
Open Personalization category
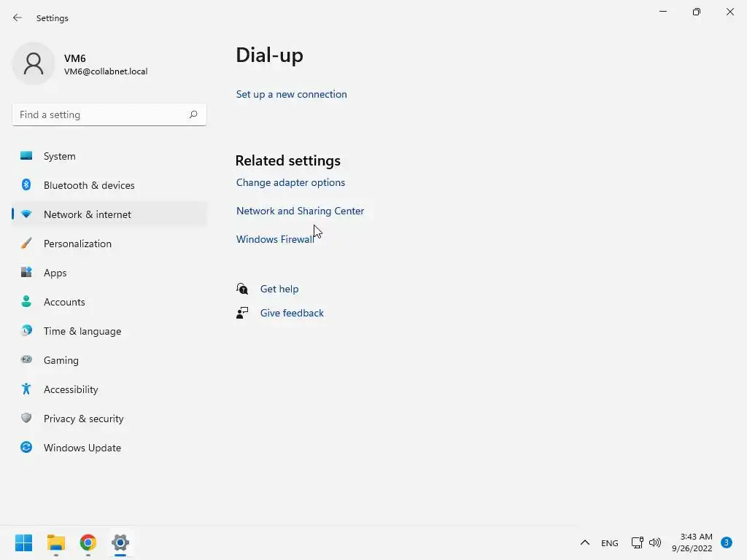[x=109, y=244]
